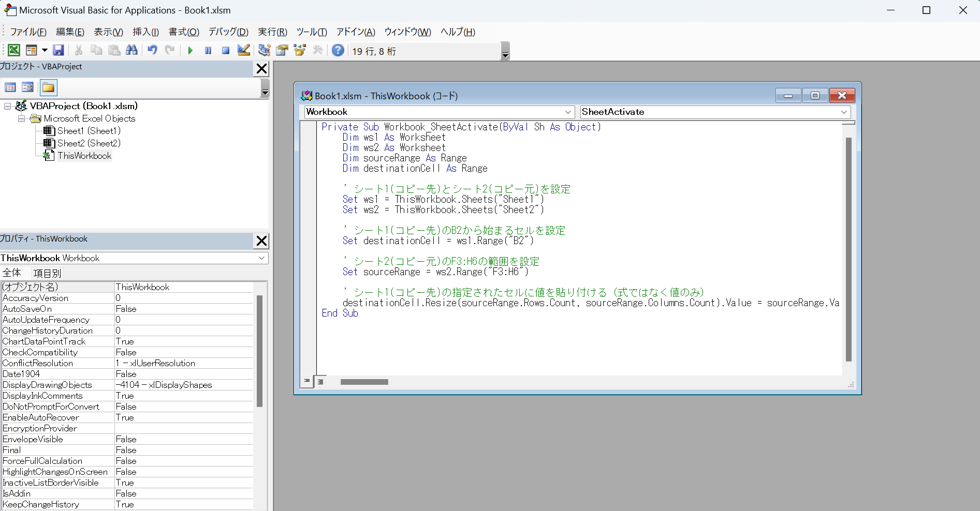Toggle Design Mode in the toolbar

pos(244,50)
